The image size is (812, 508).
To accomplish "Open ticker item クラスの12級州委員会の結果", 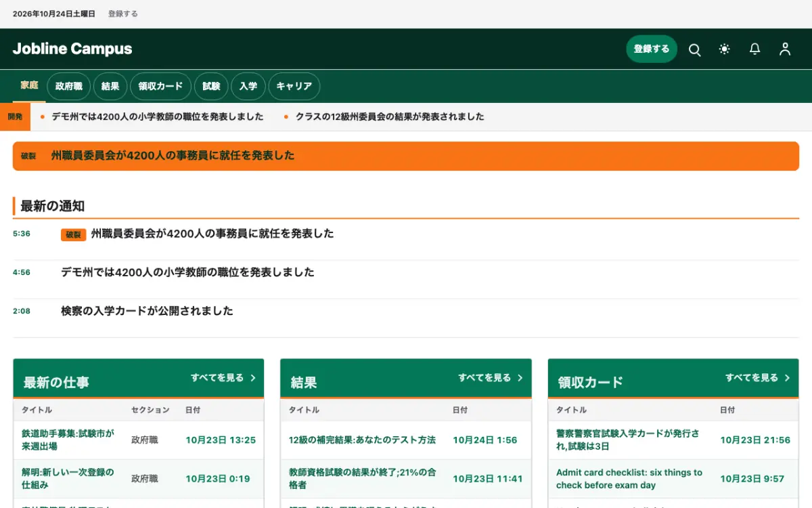I will tap(390, 117).
